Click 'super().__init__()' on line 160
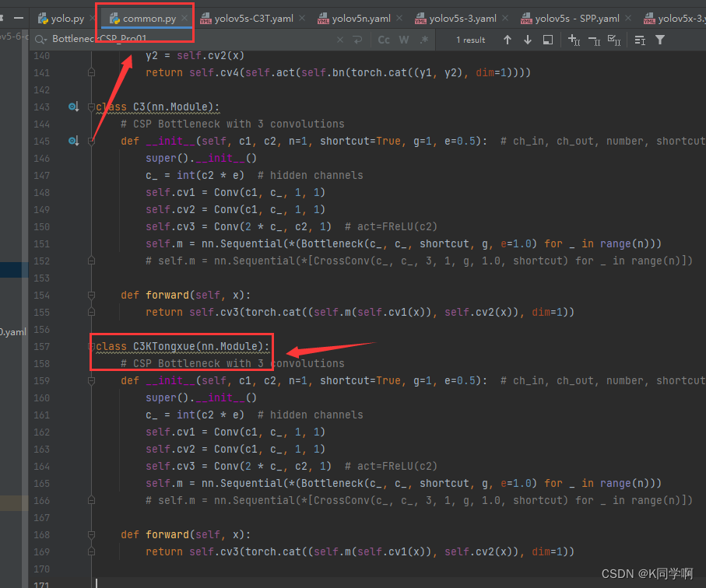706x588 pixels. 202,397
